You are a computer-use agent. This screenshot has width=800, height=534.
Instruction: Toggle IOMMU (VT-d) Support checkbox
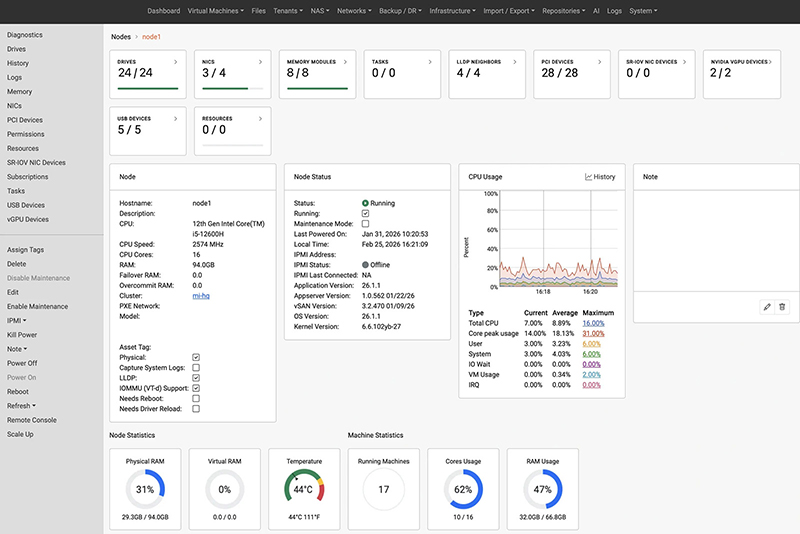coord(196,388)
